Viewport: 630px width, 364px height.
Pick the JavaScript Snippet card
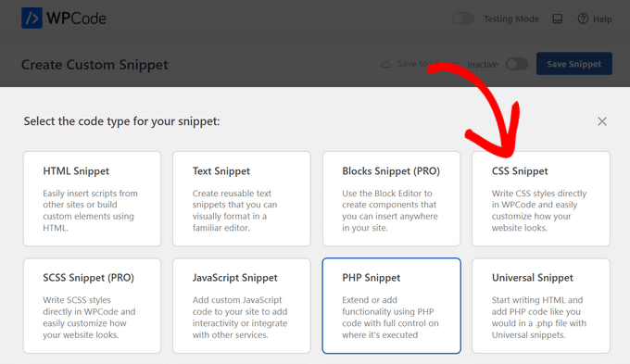pos(242,306)
